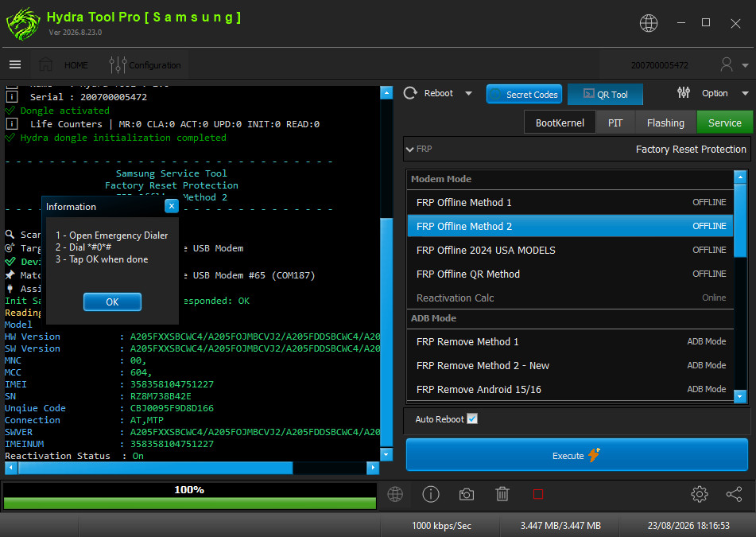Open Secret Codes
The image size is (756, 537).
coord(524,94)
